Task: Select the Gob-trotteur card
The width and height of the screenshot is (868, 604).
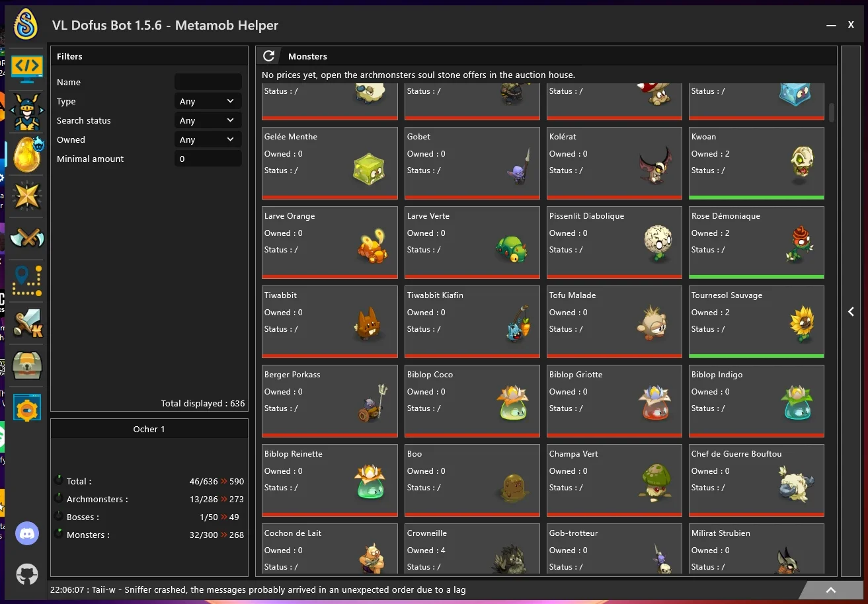Action: 614,548
